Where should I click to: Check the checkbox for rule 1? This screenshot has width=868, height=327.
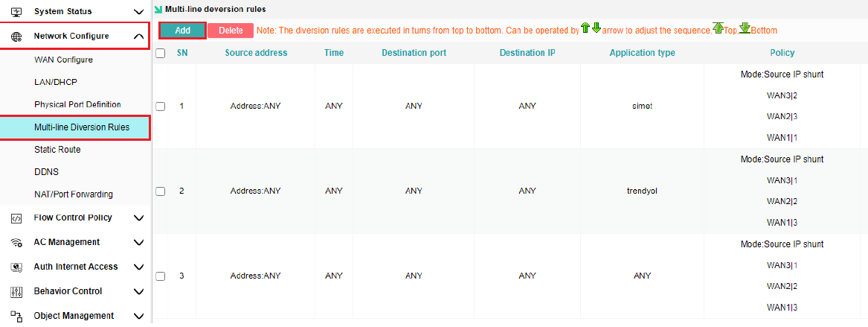[x=161, y=107]
